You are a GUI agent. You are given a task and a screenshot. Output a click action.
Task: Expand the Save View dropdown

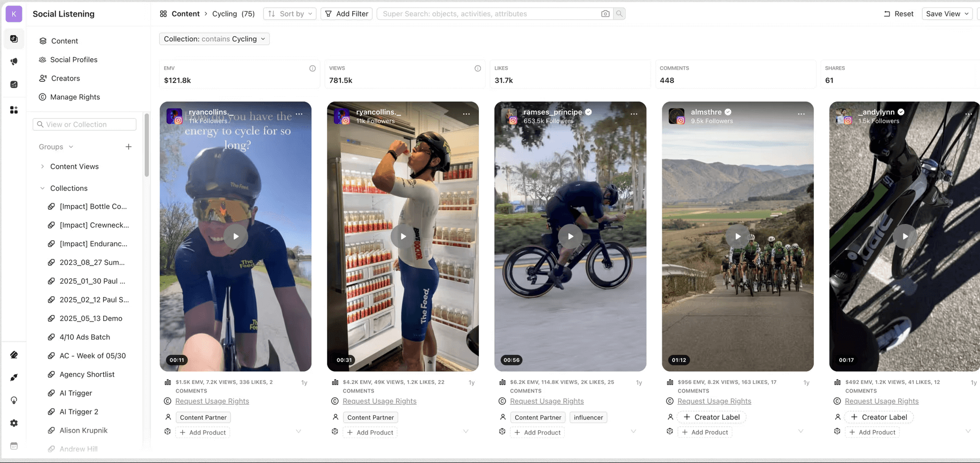pos(947,14)
